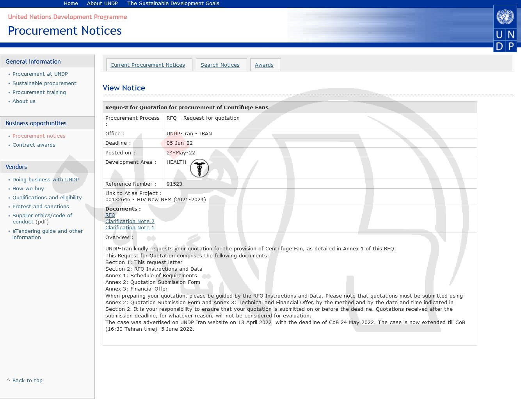Screen dimensions: 521x420
Task: Open Doing business with UNDP
Action: click(x=46, y=179)
